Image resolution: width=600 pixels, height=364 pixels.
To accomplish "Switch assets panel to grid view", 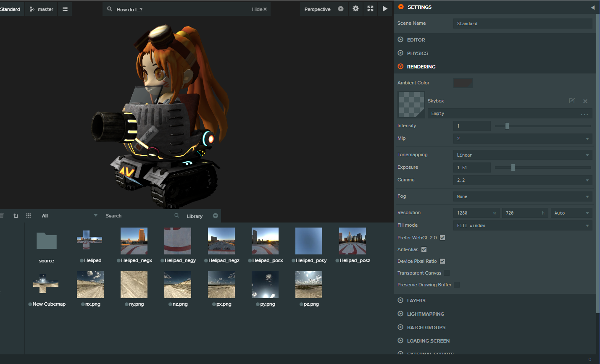I will 29,216.
